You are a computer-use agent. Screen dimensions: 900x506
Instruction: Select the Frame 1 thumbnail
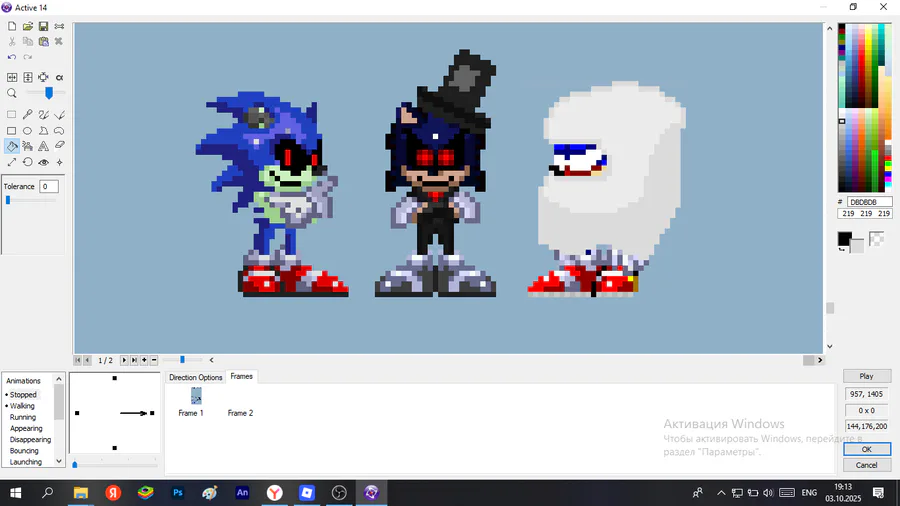pyautogui.click(x=196, y=396)
